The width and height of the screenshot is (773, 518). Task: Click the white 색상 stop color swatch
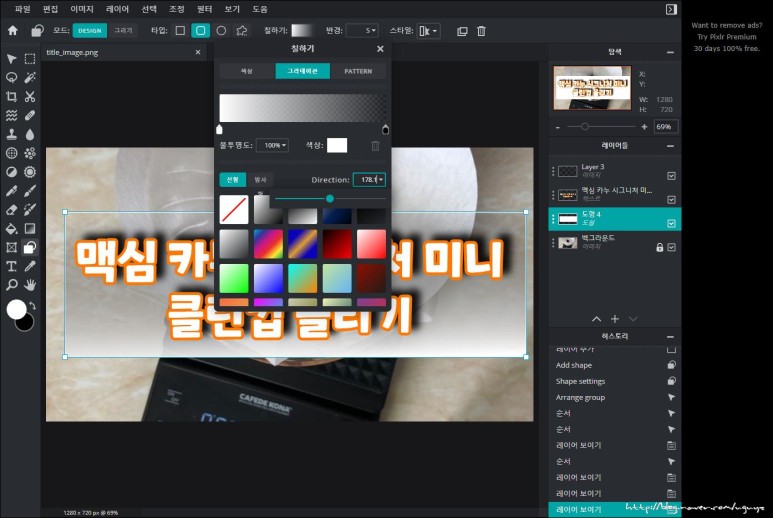(337, 145)
